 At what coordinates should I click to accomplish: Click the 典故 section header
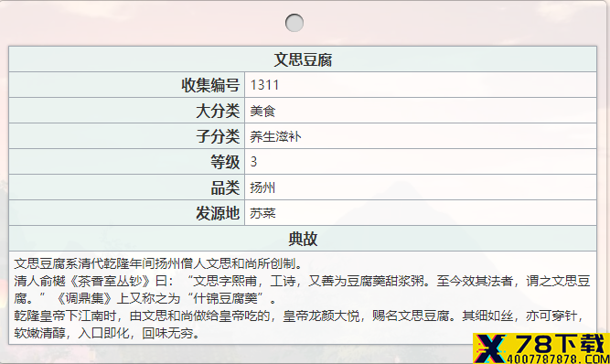[x=303, y=239]
